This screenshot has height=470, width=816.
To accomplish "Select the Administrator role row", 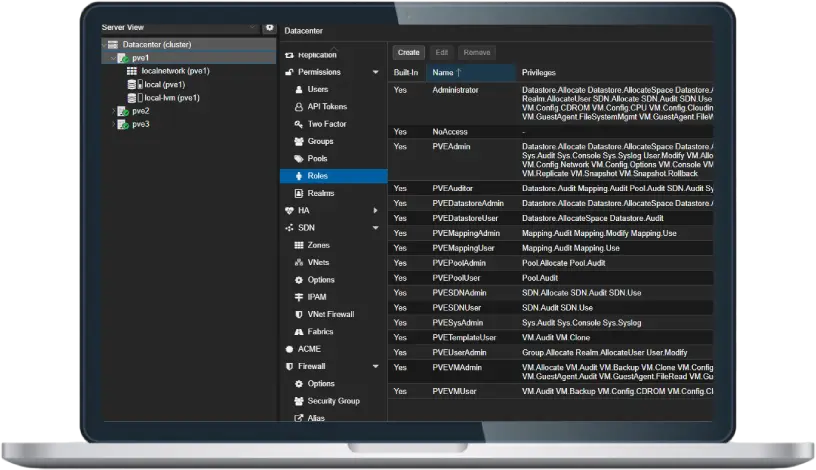I will [551, 104].
